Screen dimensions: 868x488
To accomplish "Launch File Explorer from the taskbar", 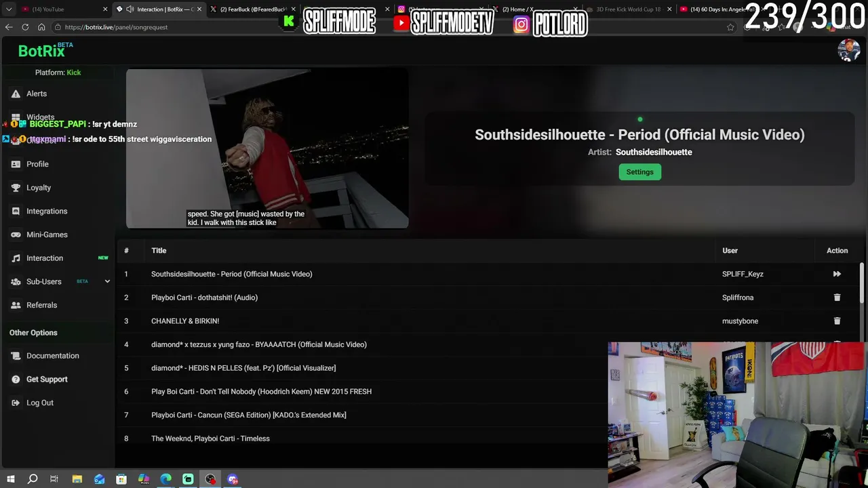I will 77,479.
